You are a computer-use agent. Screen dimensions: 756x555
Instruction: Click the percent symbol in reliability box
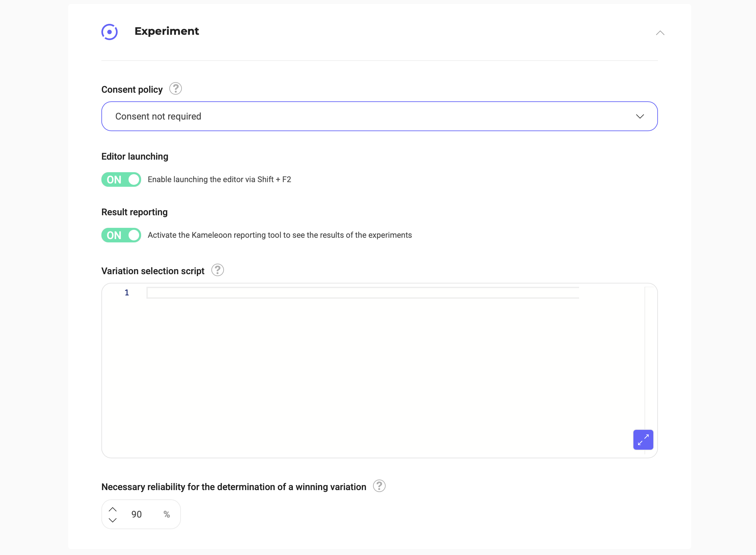click(x=167, y=514)
